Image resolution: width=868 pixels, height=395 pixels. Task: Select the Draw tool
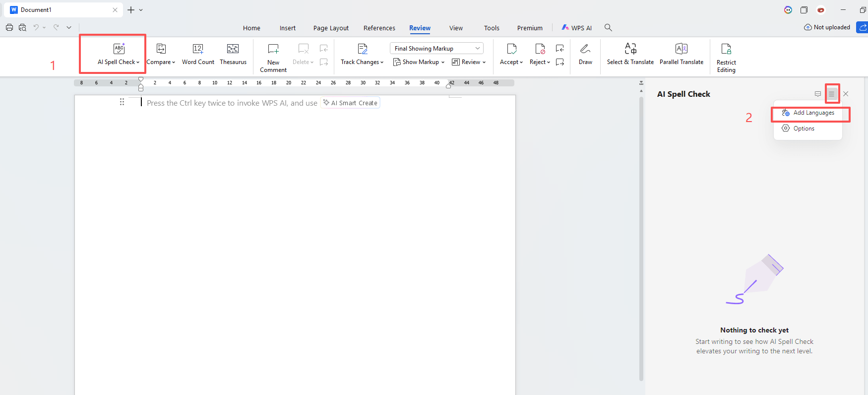coord(585,54)
